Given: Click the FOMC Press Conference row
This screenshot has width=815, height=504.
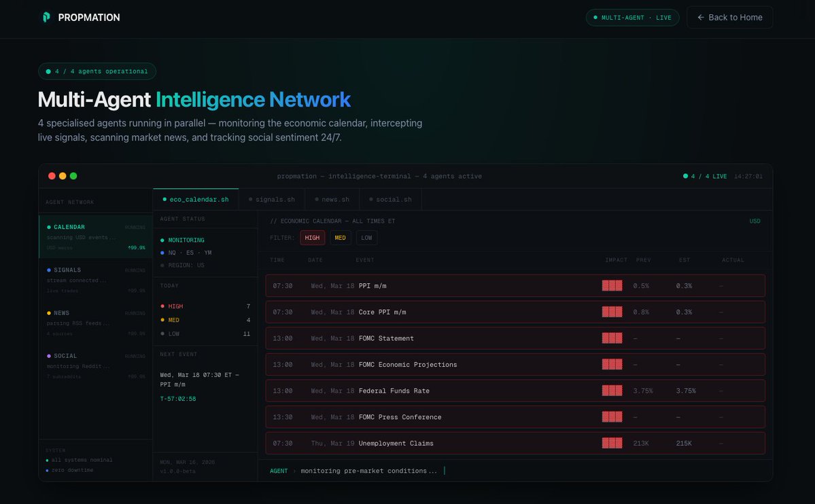Looking at the screenshot, I should 515,416.
